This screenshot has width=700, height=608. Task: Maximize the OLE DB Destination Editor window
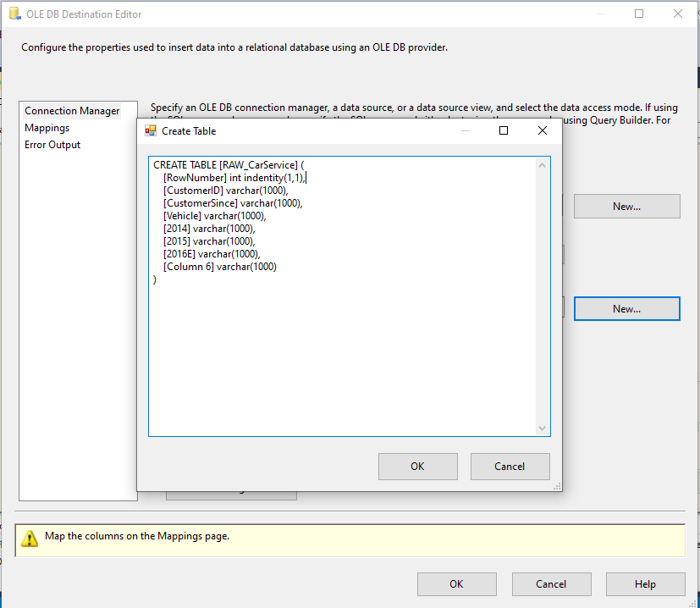coord(639,14)
